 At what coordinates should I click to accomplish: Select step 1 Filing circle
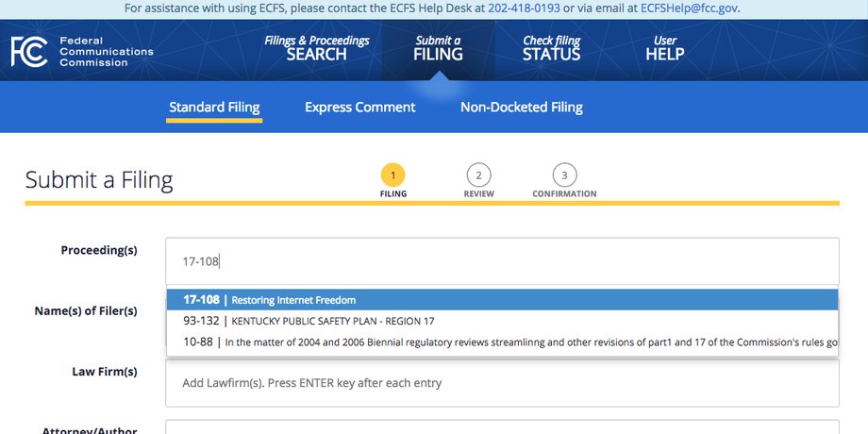click(393, 175)
